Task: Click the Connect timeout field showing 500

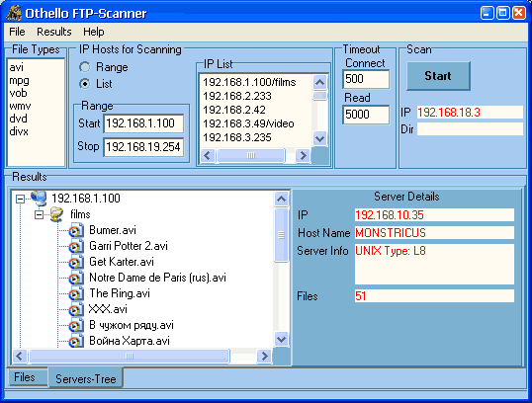Action: [366, 79]
